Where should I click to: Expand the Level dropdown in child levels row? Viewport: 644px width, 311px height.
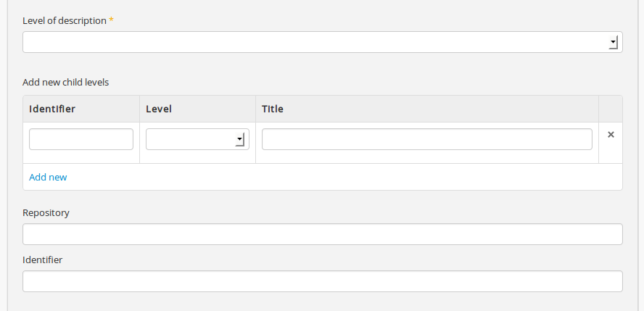coord(197,139)
